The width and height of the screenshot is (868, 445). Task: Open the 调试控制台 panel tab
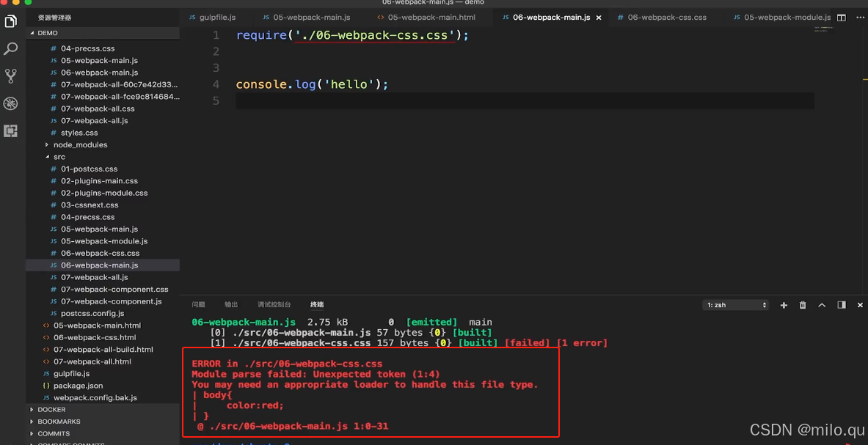(x=274, y=304)
